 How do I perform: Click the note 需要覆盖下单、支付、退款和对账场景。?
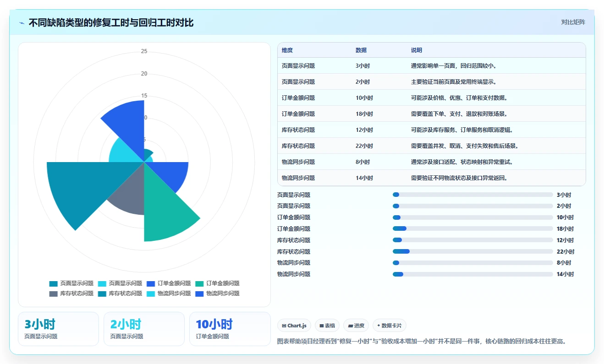coord(459,114)
